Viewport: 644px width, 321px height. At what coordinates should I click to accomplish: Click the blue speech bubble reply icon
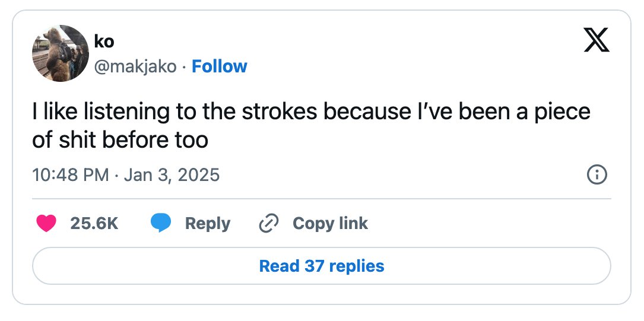[x=161, y=223]
